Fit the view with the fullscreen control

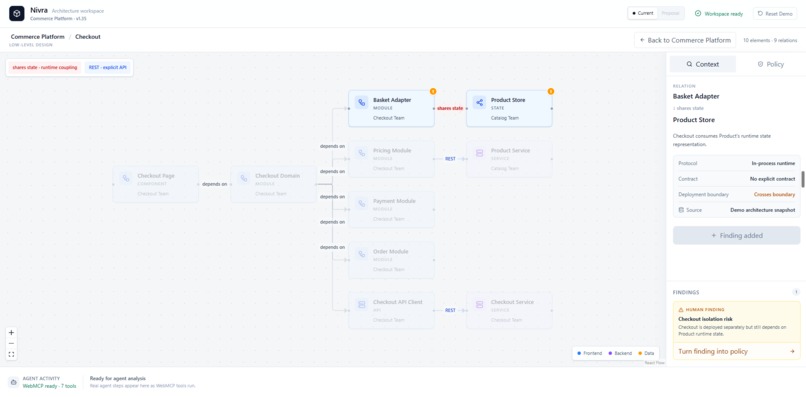tap(11, 354)
